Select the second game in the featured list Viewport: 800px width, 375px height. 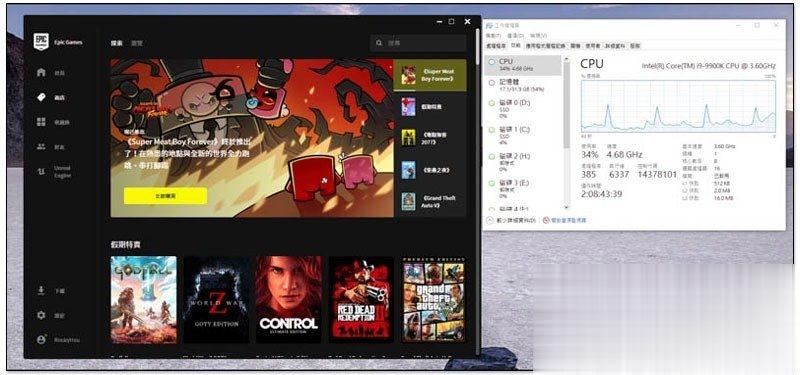(x=430, y=107)
